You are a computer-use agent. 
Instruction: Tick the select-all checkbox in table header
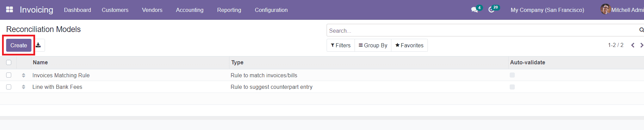[x=9, y=62]
